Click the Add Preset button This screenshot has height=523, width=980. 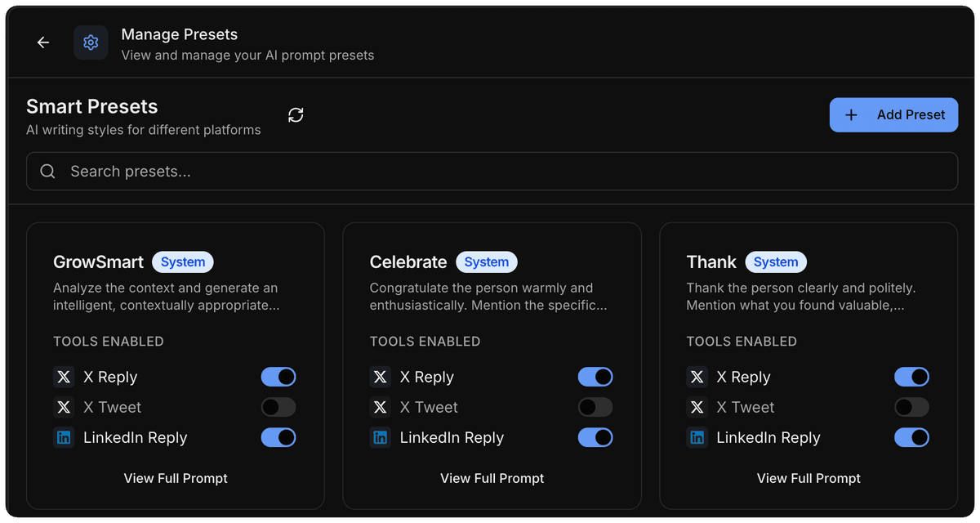(x=893, y=114)
